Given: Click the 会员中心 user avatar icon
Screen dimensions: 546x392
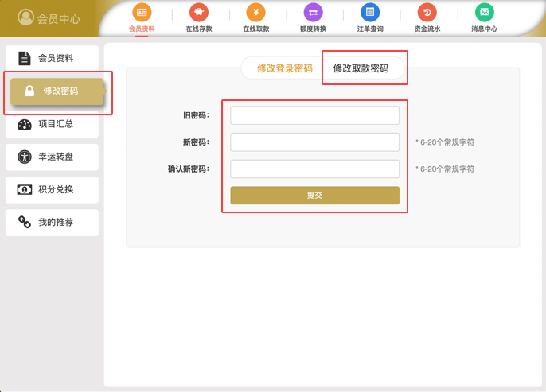Looking at the screenshot, I should [26, 17].
